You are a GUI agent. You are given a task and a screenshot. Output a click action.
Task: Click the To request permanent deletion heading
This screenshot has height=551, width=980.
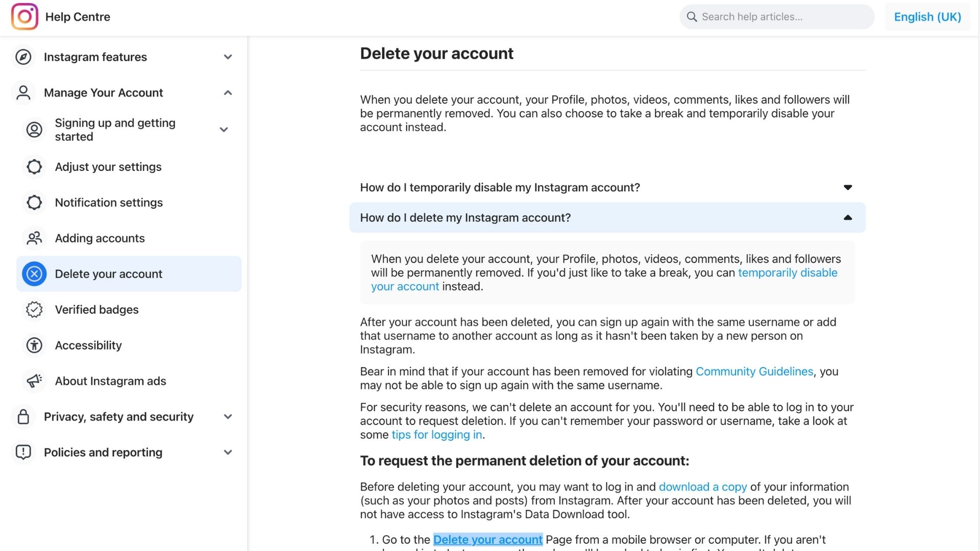(524, 461)
